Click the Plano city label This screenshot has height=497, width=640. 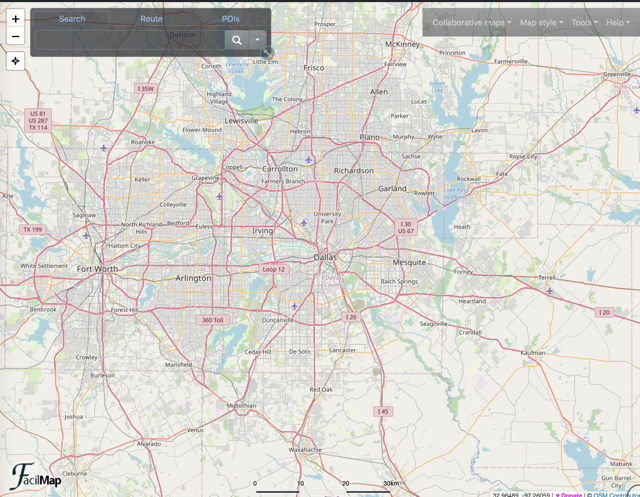(x=369, y=137)
